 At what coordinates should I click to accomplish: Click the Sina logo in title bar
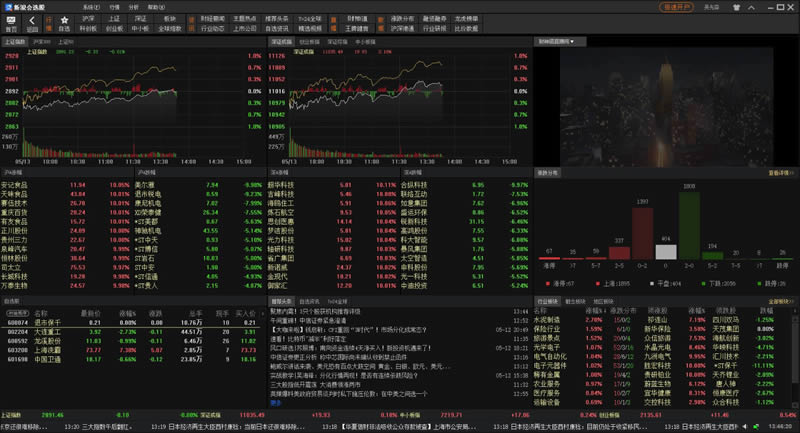pos(7,6)
